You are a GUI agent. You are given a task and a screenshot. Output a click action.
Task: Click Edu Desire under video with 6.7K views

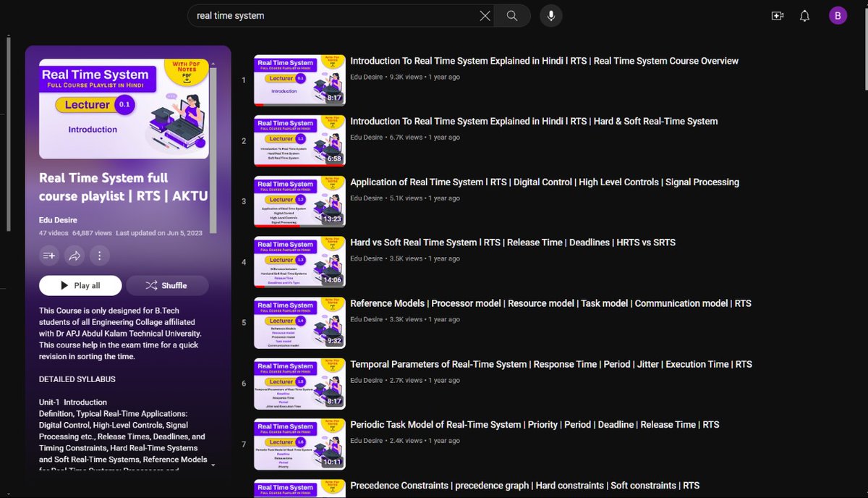(x=366, y=138)
